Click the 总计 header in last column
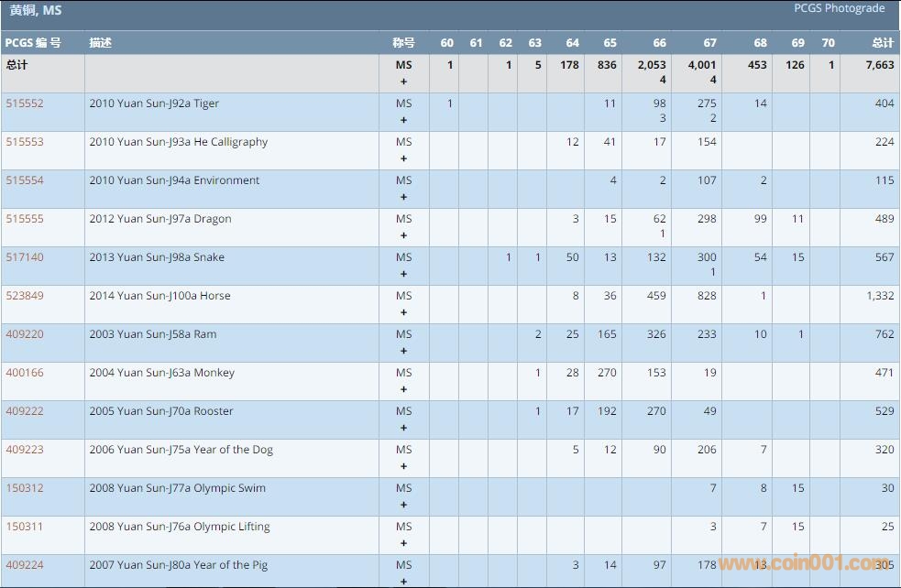This screenshot has width=901, height=588. pyautogui.click(x=882, y=43)
